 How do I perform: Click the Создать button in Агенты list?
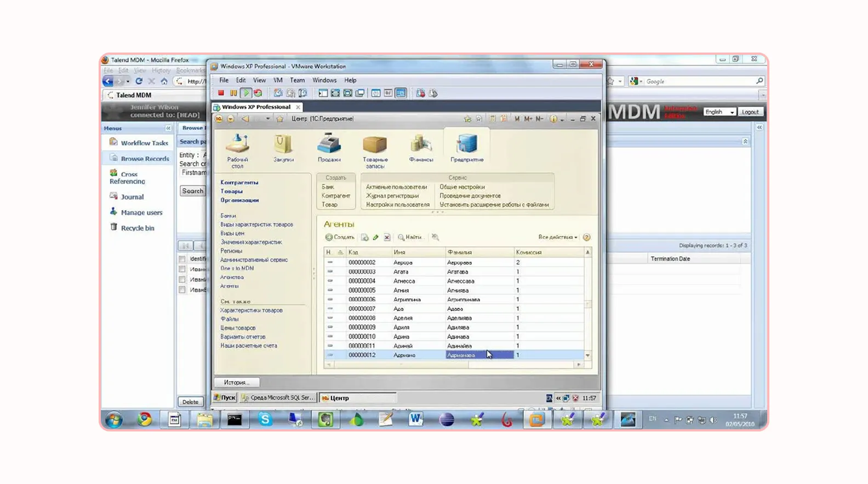pos(340,237)
